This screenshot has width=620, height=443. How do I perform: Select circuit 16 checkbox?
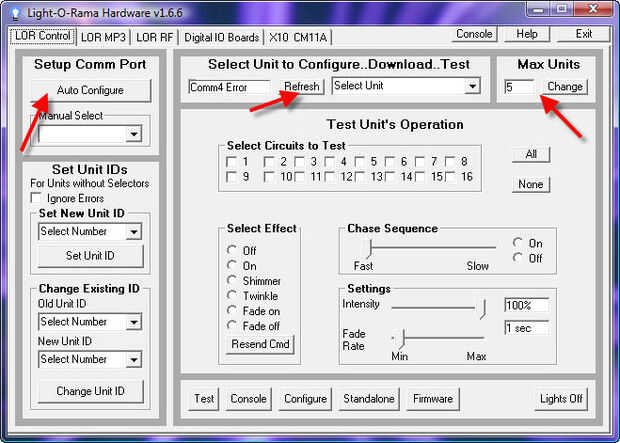(450, 177)
